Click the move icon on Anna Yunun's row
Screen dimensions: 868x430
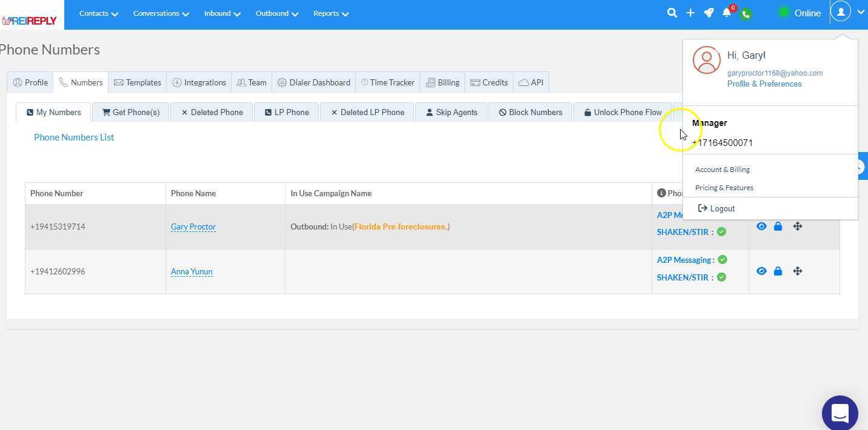[798, 271]
